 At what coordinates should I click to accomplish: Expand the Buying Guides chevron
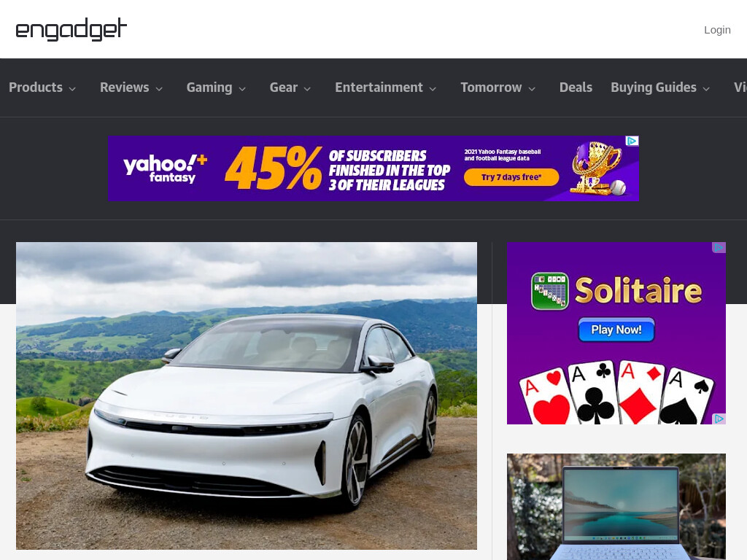(706, 88)
